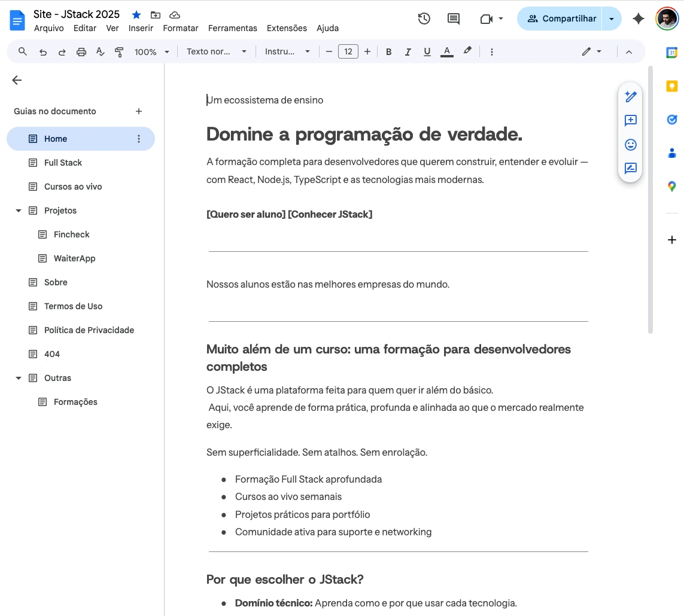
Task: Open the Gemini sparkle icon
Action: click(x=638, y=19)
